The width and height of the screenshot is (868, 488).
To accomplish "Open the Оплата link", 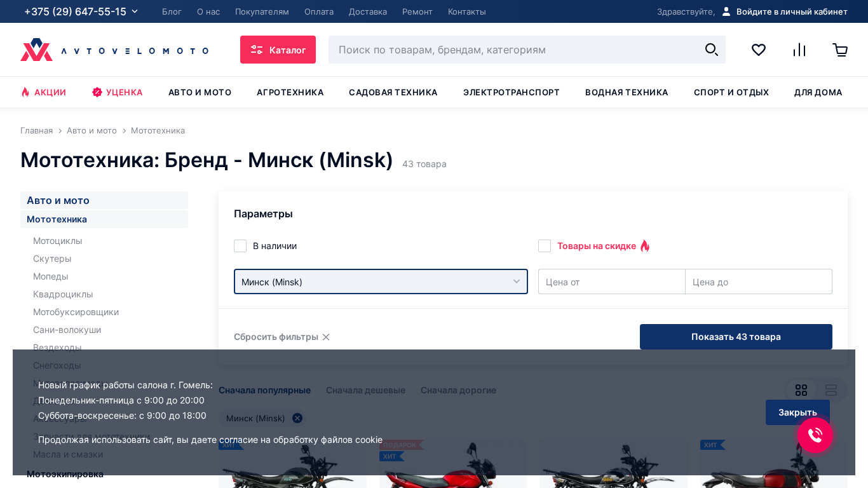I will [x=319, y=11].
